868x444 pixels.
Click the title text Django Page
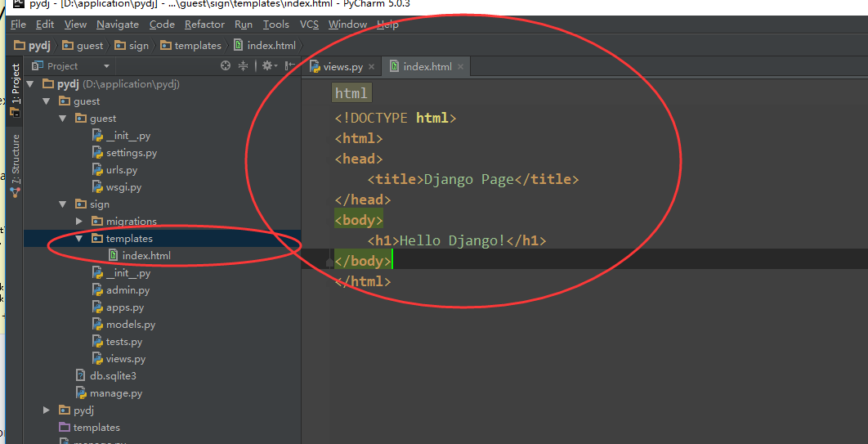[469, 179]
